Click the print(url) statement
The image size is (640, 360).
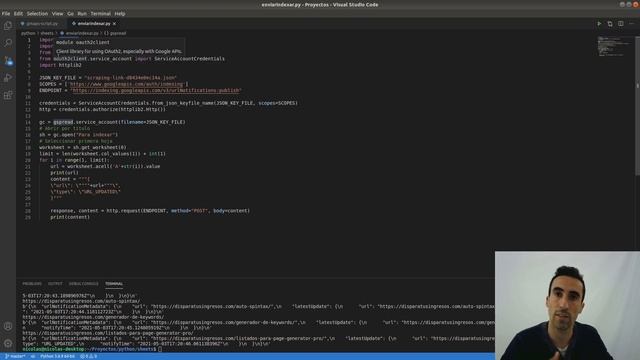click(x=64, y=173)
